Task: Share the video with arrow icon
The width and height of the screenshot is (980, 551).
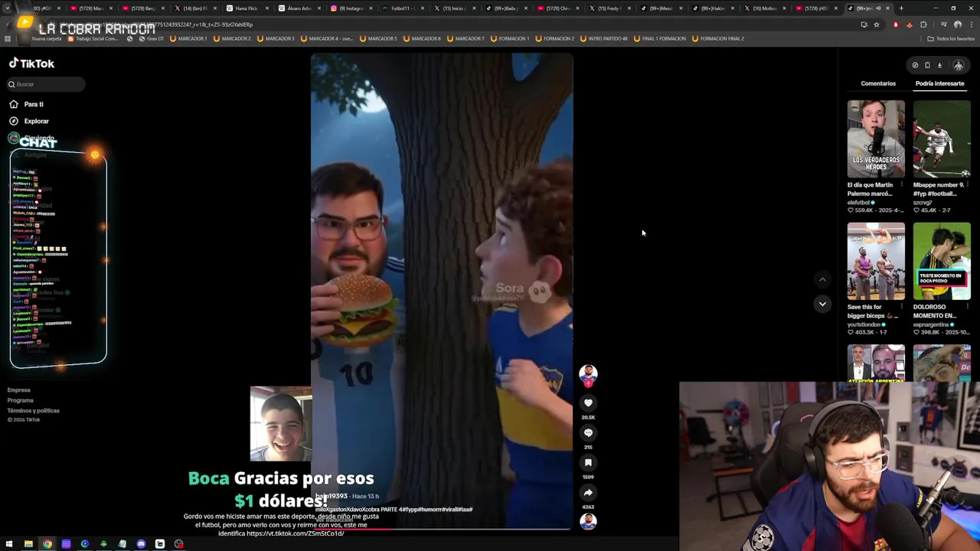Action: [x=588, y=492]
